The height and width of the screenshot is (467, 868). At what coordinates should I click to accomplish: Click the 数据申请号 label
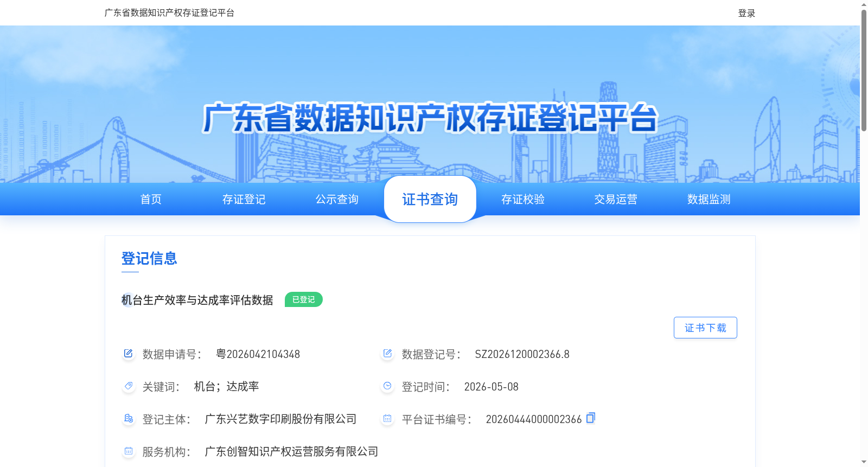(x=172, y=354)
